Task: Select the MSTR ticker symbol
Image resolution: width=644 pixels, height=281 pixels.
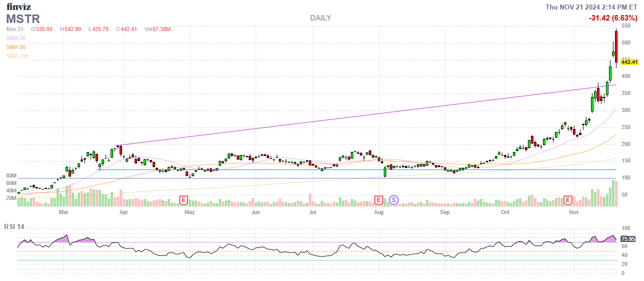Action: tap(23, 19)
